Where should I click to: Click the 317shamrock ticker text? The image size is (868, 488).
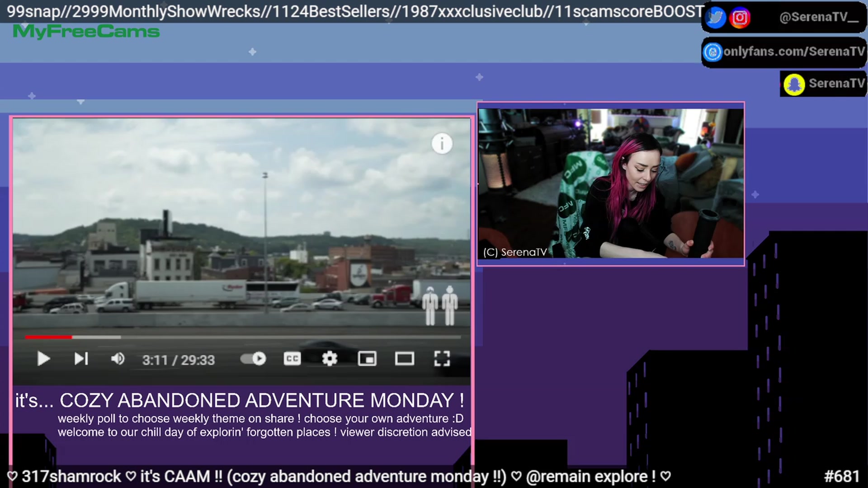(71, 476)
